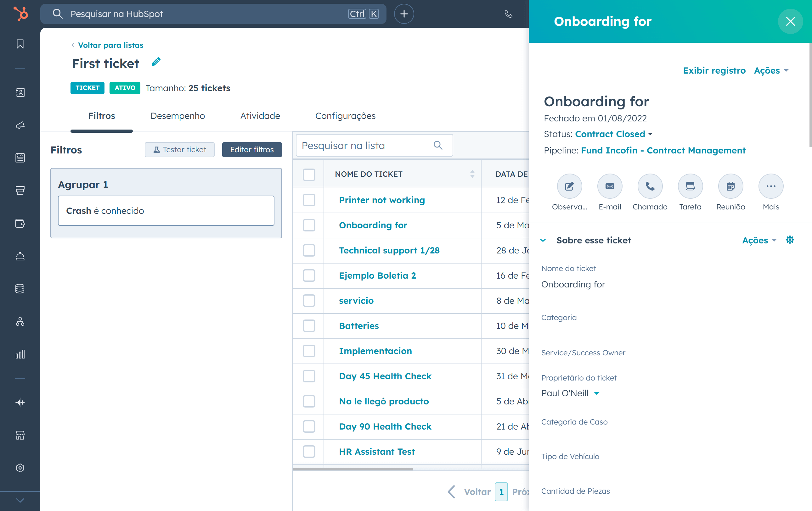This screenshot has width=812, height=511.
Task: Open the Fund Incofin - Contract Management pipeline link
Action: [663, 150]
